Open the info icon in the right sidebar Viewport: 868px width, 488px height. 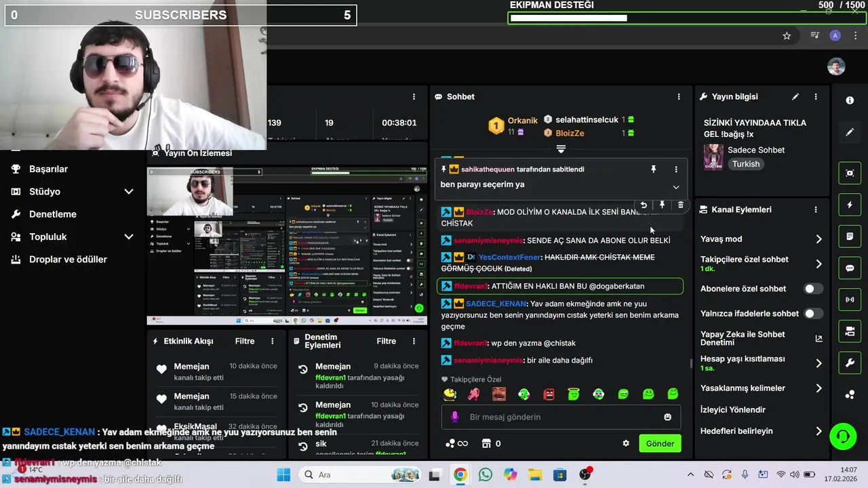850,100
